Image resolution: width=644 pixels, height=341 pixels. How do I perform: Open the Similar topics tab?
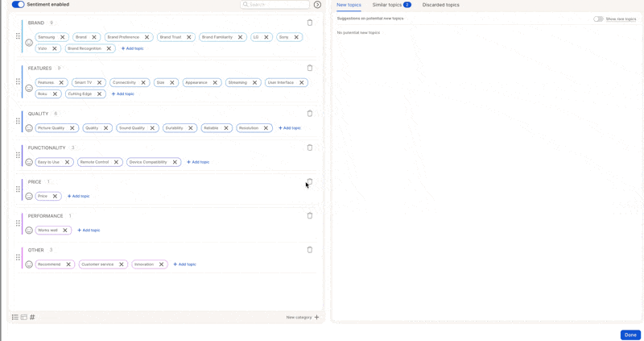point(391,5)
